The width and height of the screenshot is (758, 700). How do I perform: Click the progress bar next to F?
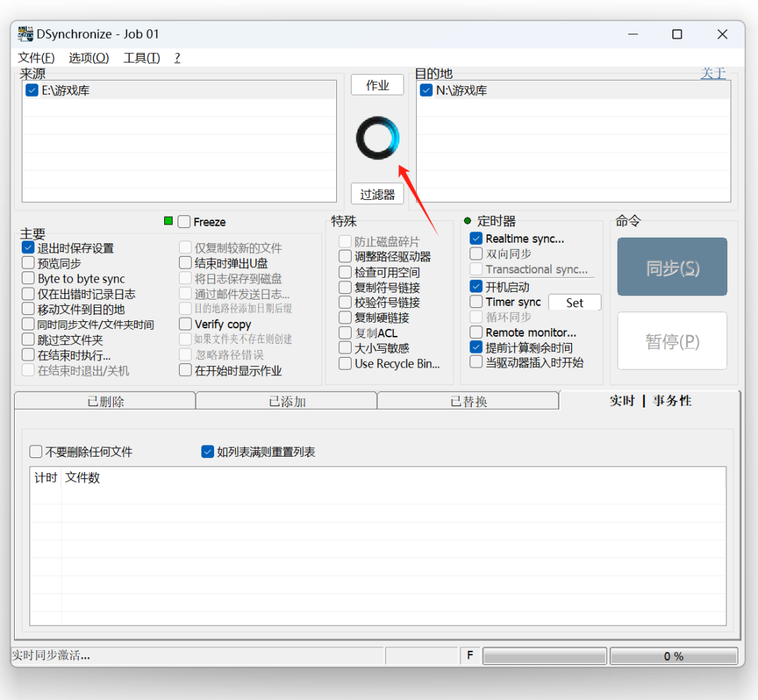pos(545,656)
